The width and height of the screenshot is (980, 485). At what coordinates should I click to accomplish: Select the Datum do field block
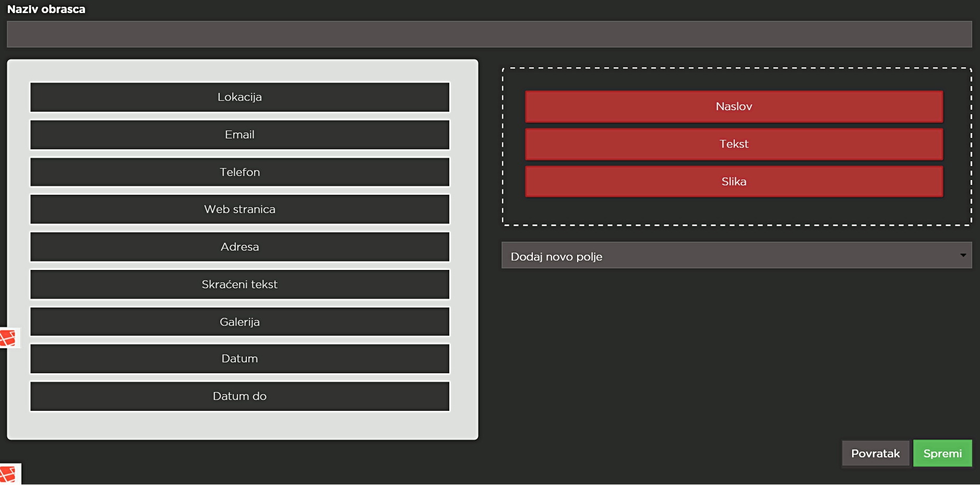(240, 396)
